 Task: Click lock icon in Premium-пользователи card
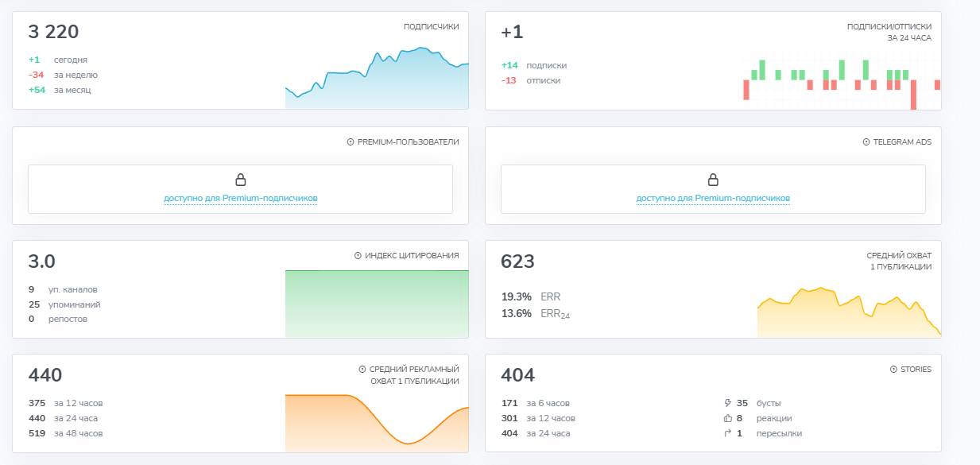[x=240, y=180]
